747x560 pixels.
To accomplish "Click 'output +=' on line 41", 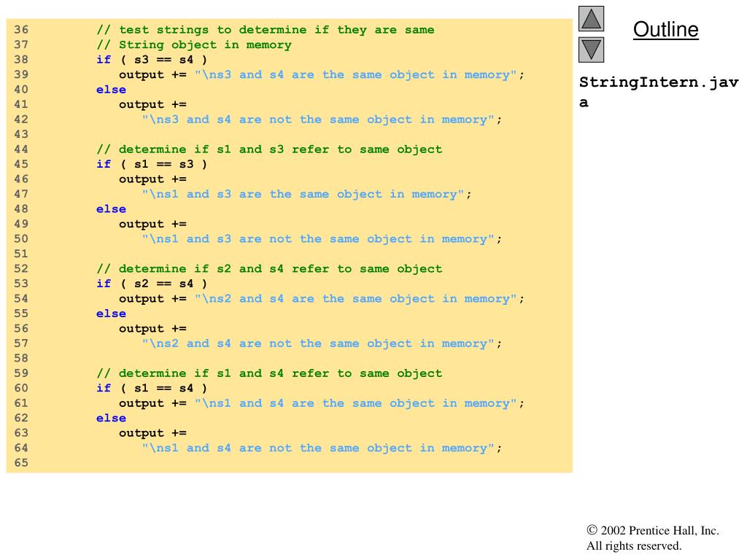I will click(152, 104).
